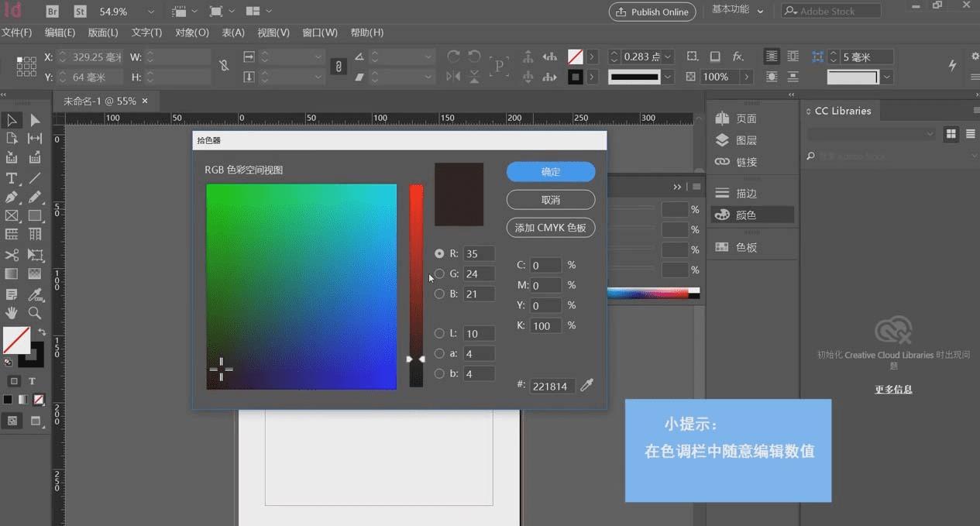Click the hex value field showing 221814
The height and width of the screenshot is (526, 980).
552,386
